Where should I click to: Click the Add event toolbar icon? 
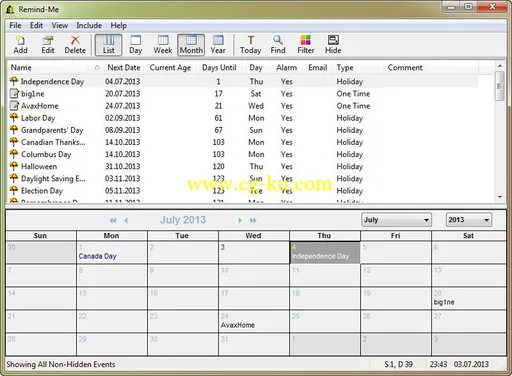coord(20,45)
